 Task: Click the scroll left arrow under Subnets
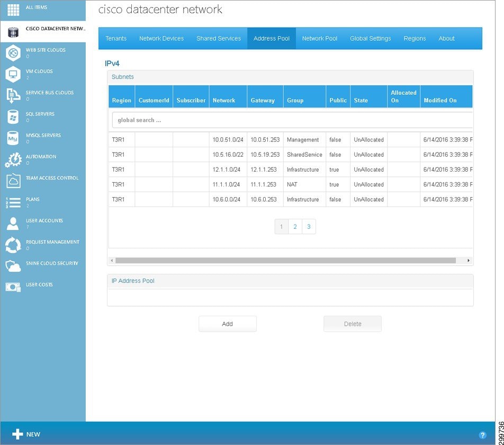coord(112,261)
